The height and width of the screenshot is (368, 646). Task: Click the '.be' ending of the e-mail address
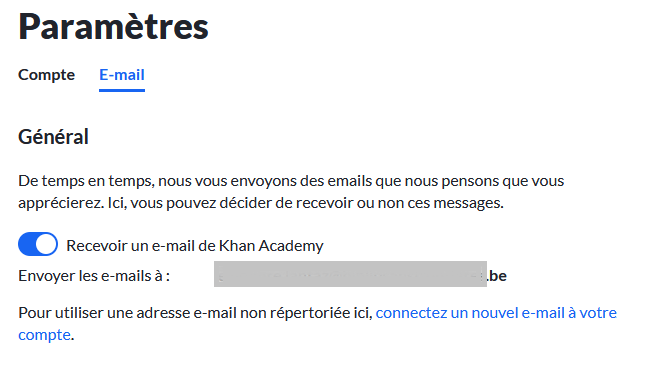497,276
